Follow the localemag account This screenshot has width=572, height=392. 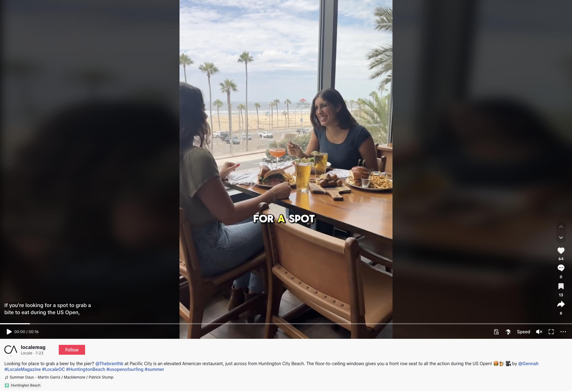pyautogui.click(x=72, y=350)
